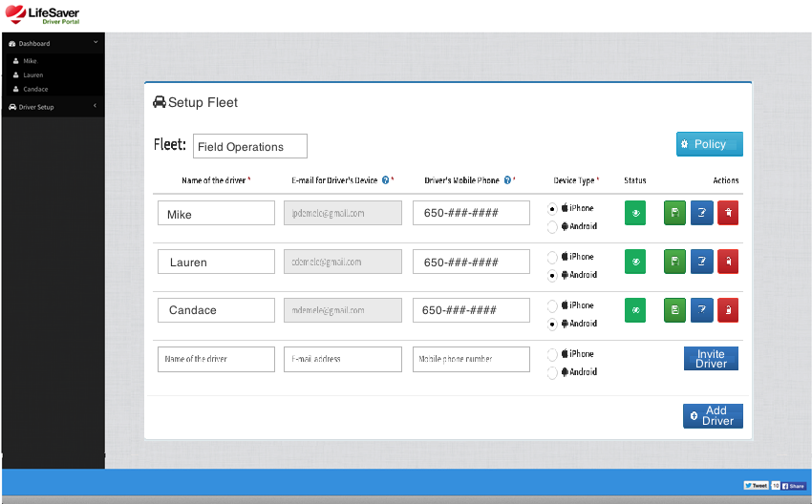Open help icon beside E-mail for Driver's Device
812x504 pixels.
(x=385, y=179)
